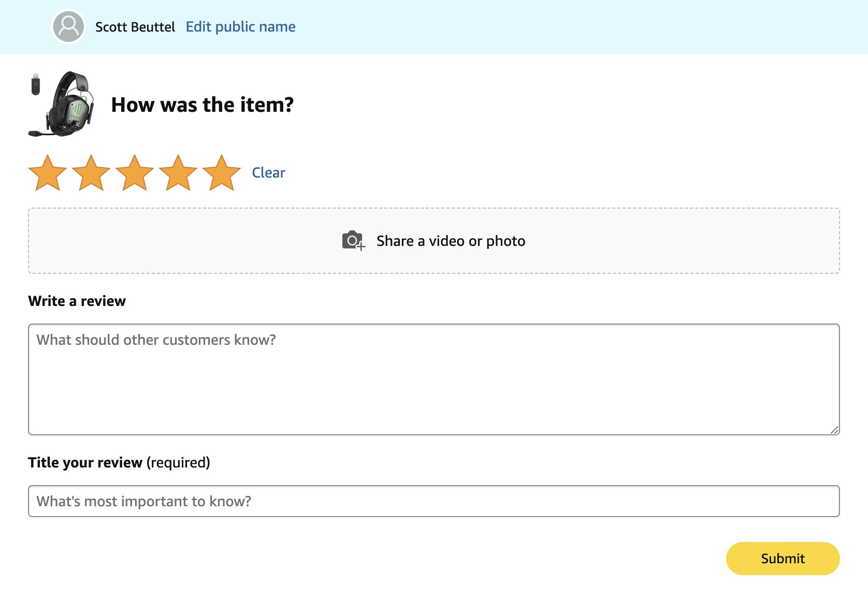Focus the review title input field
The image size is (868, 615).
coord(434,501)
